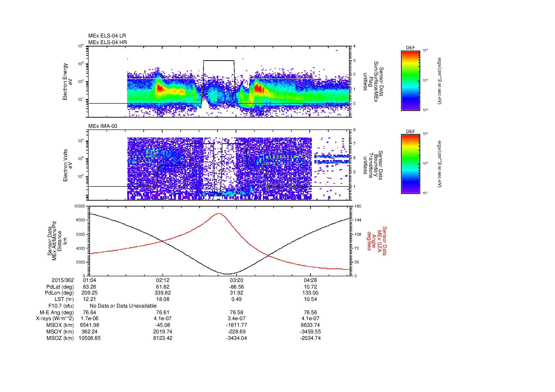Click the black altitude curve minimum
555x392 pixels.
228,274
